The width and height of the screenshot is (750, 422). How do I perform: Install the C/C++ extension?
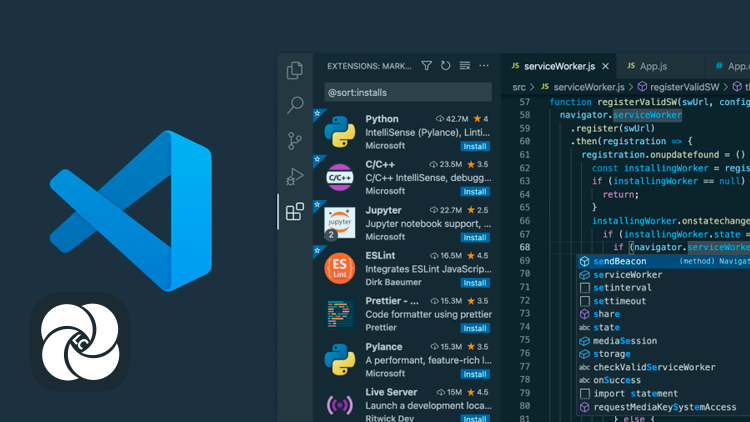pyautogui.click(x=475, y=192)
